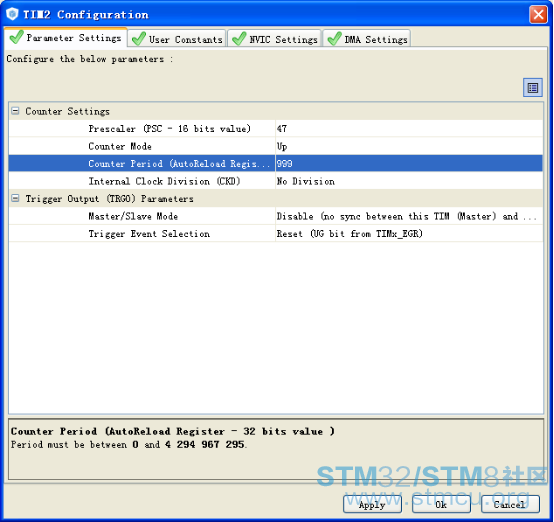Click the TIM2 Configuration shield icon
554x522 pixels.
(x=12, y=14)
